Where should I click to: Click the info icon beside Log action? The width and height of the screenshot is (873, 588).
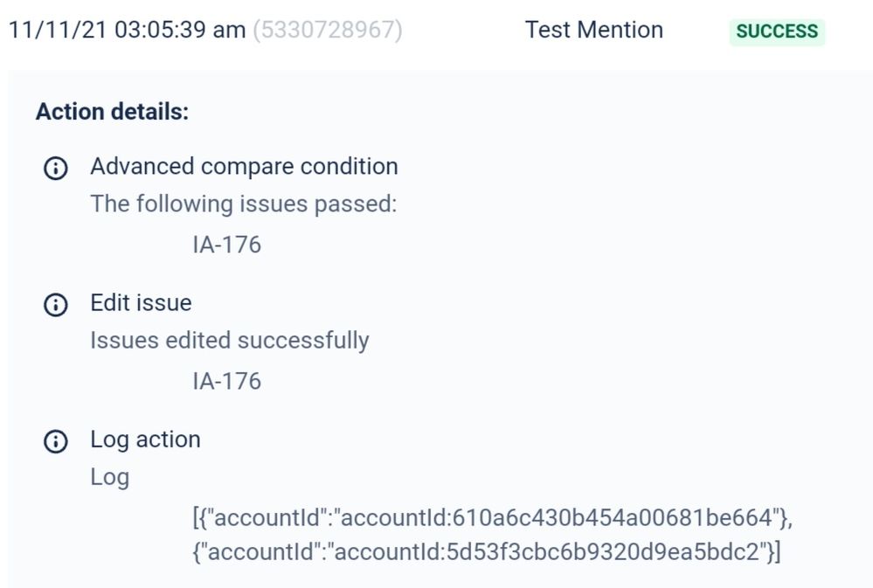click(x=55, y=441)
